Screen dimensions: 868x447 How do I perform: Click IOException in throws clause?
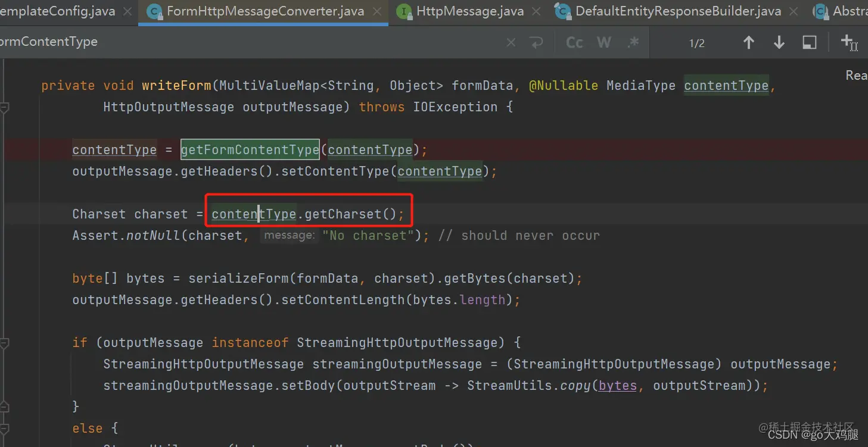point(455,107)
